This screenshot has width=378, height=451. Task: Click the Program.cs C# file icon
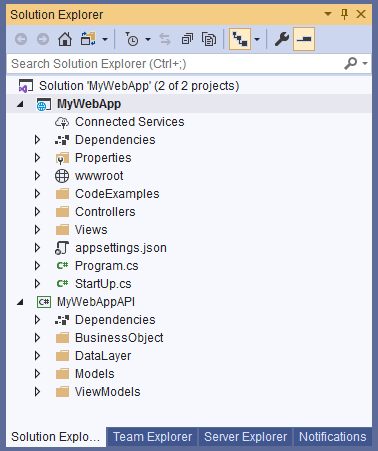[x=62, y=266]
